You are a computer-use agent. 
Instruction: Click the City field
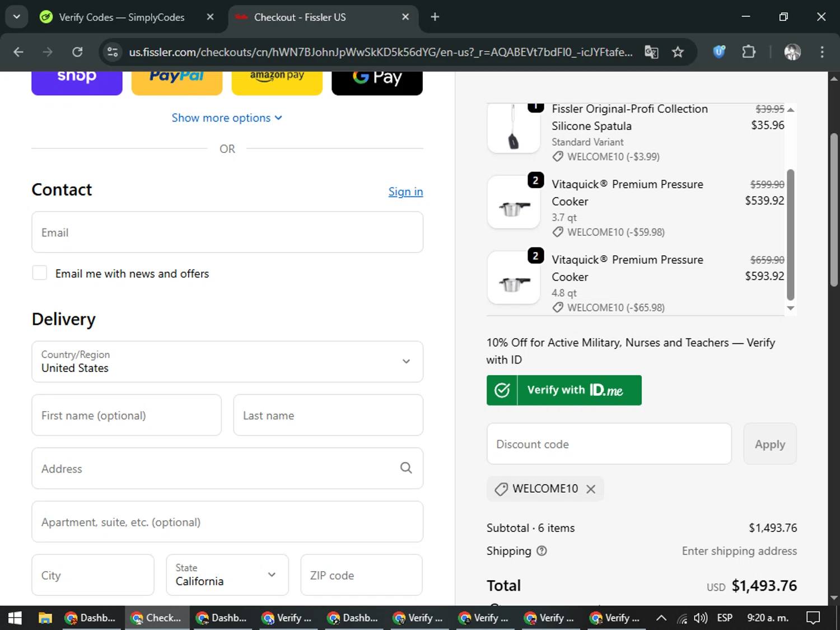coord(93,575)
